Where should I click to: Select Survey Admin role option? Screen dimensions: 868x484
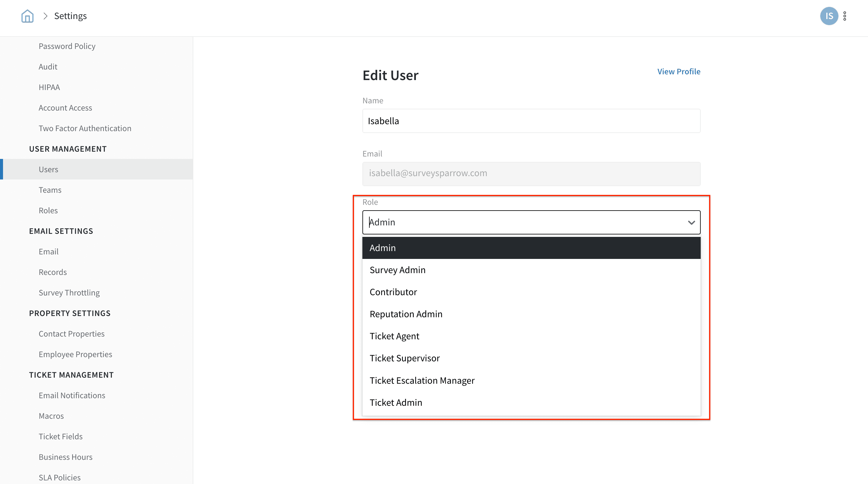(x=397, y=270)
